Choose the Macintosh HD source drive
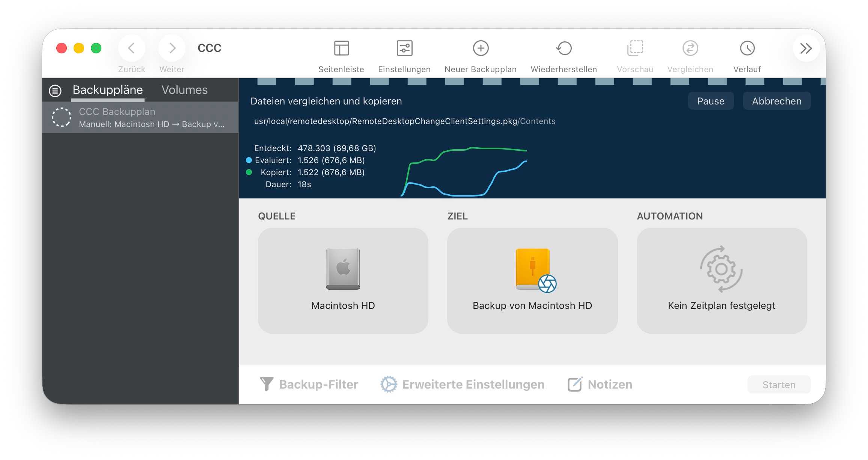Viewport: 868px width, 460px height. (343, 280)
